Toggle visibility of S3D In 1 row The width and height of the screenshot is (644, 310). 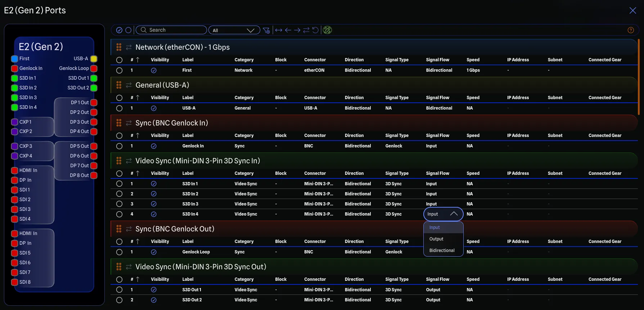(154, 184)
